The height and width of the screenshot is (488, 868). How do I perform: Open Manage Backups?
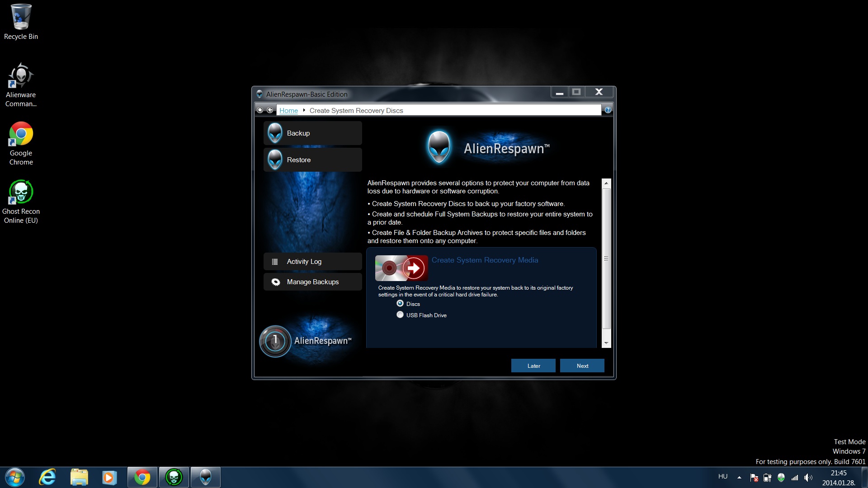point(313,282)
